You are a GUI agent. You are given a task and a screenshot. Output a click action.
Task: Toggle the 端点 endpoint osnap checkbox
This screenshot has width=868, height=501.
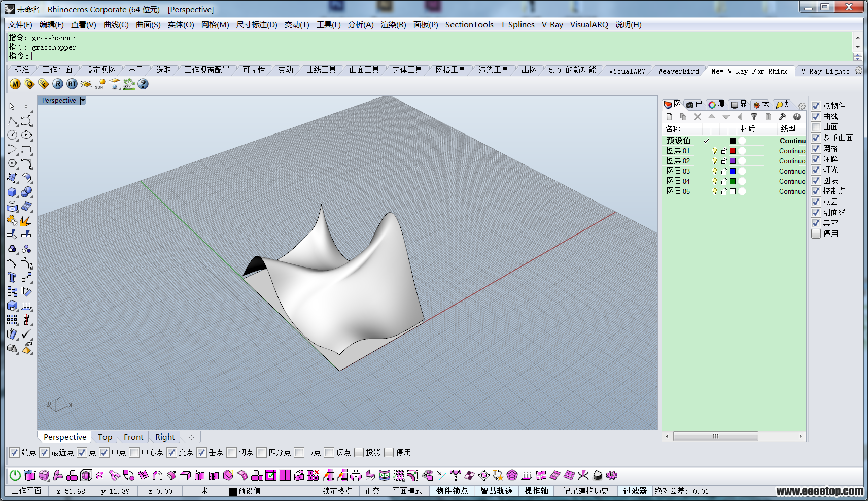click(x=14, y=452)
